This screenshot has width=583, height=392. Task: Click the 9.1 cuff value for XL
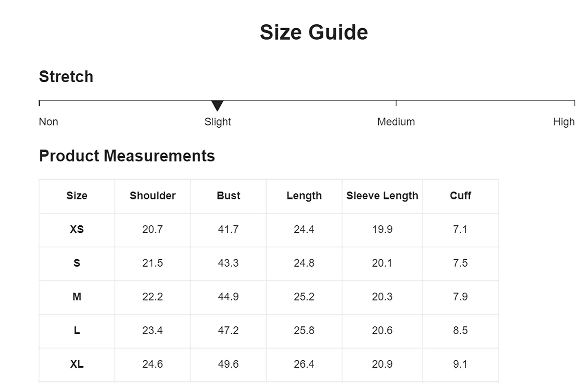tap(460, 364)
